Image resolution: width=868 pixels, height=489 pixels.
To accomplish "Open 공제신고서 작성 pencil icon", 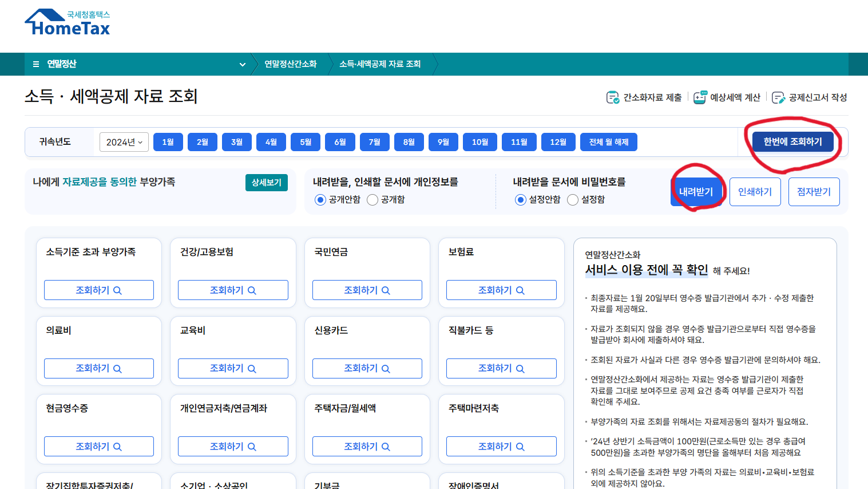I will pyautogui.click(x=778, y=97).
